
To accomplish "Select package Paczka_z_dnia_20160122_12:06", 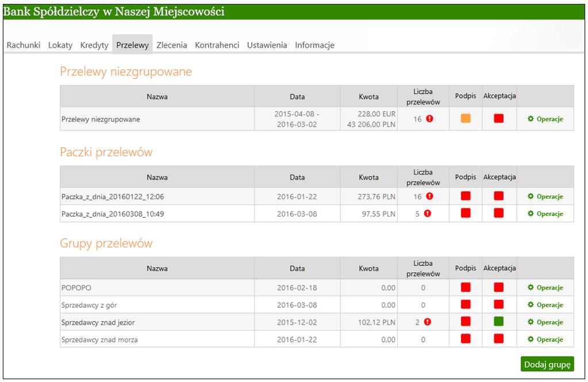I will [x=113, y=196].
